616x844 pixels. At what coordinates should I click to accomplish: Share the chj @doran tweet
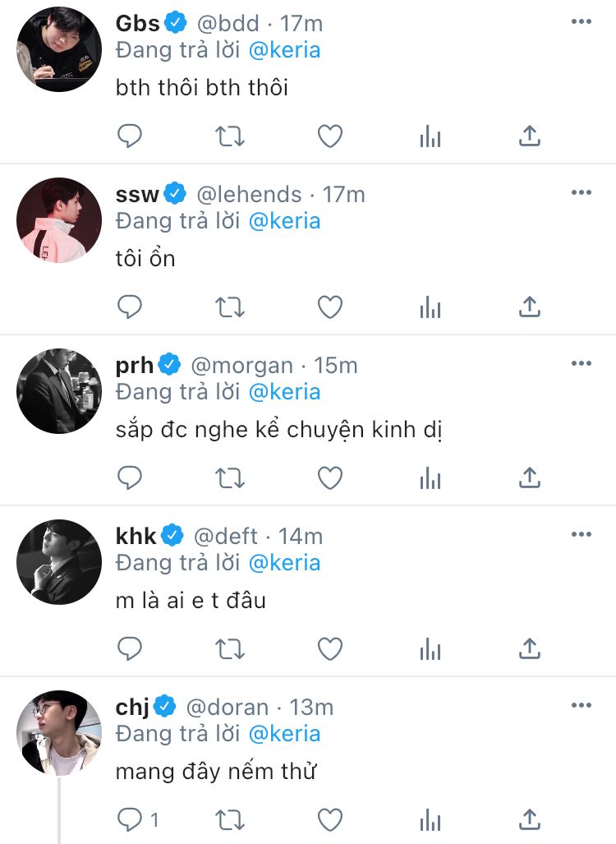[x=530, y=820]
